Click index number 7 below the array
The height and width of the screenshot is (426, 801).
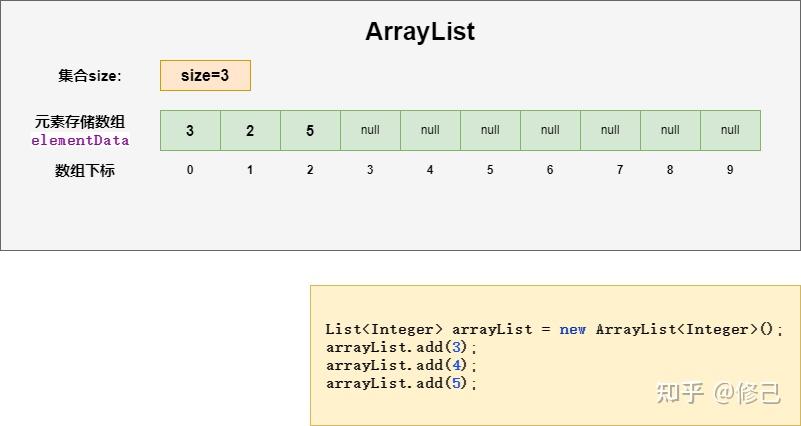pyautogui.click(x=620, y=170)
